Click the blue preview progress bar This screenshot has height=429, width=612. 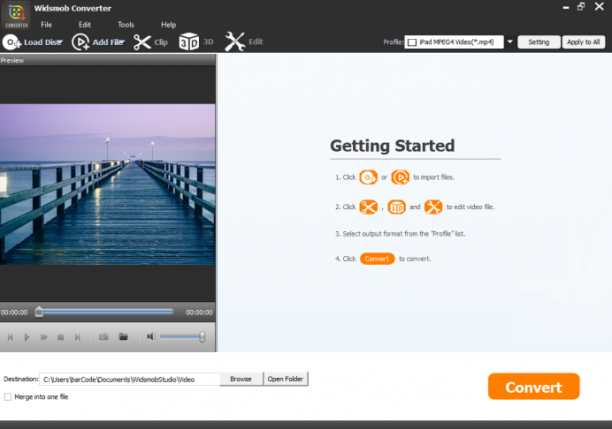[x=108, y=312]
